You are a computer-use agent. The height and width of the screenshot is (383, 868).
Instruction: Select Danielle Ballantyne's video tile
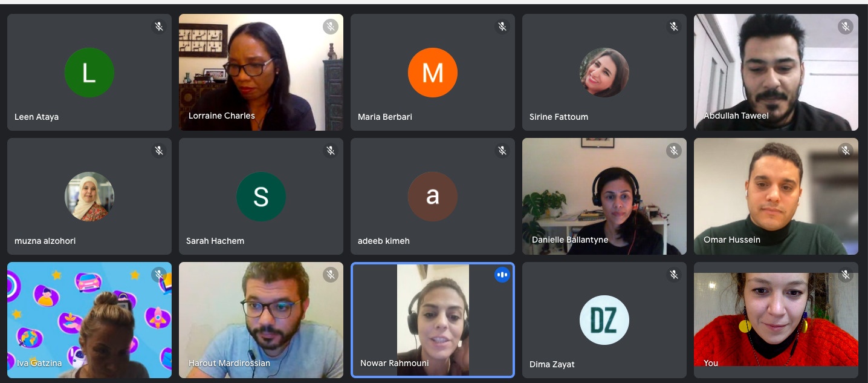[x=604, y=196]
